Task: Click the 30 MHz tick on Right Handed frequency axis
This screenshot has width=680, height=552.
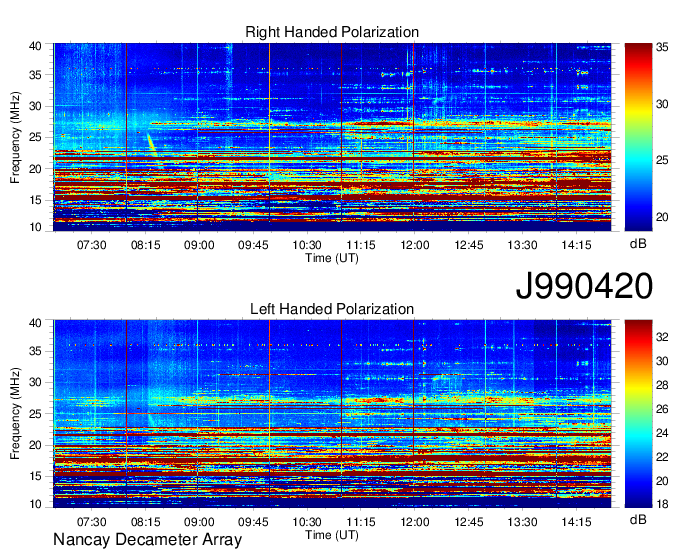Action: click(x=35, y=106)
